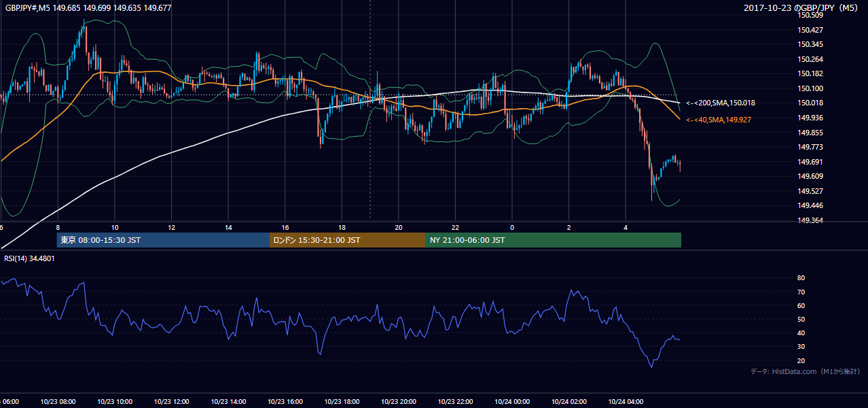Click price level 150.345 on the axis
Viewport: 868px width, 408px height.
pyautogui.click(x=810, y=44)
